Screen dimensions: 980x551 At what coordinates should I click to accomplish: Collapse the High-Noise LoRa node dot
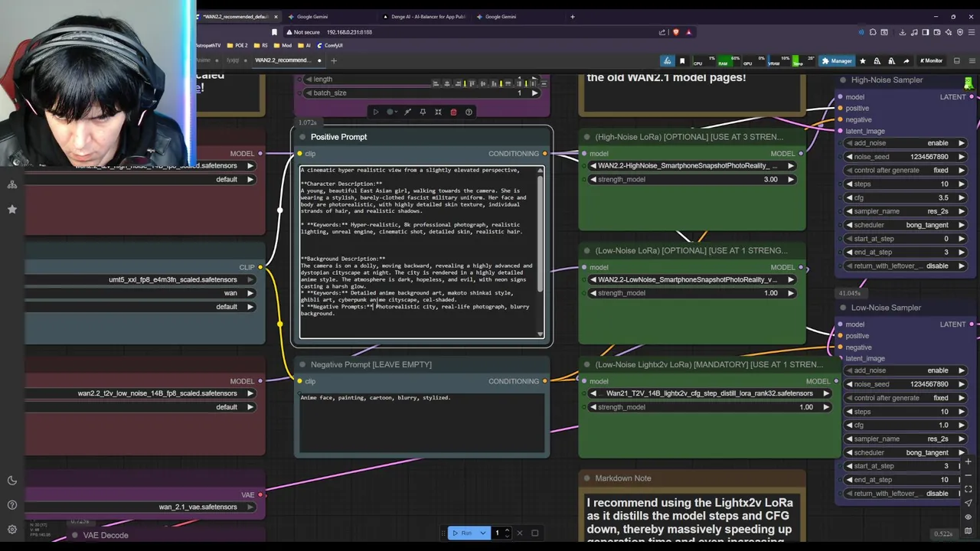point(587,137)
